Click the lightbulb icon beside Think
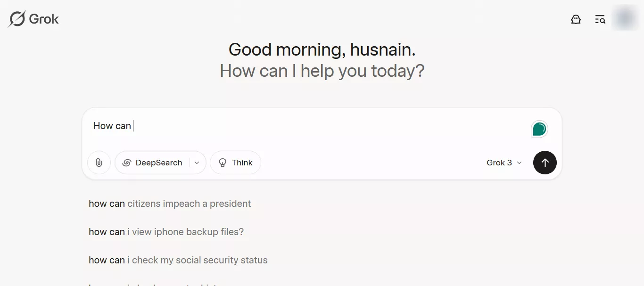Viewport: 644px width, 286px height. point(223,163)
